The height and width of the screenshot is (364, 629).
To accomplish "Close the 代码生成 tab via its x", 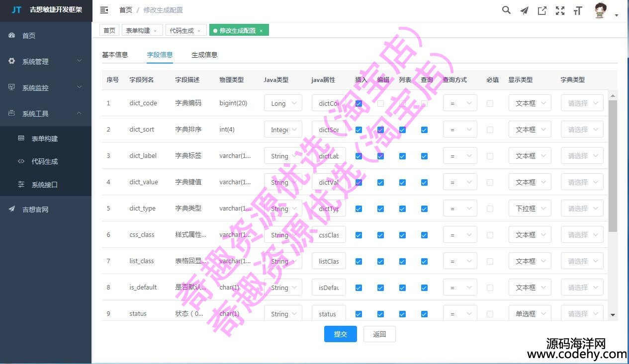I will point(199,31).
